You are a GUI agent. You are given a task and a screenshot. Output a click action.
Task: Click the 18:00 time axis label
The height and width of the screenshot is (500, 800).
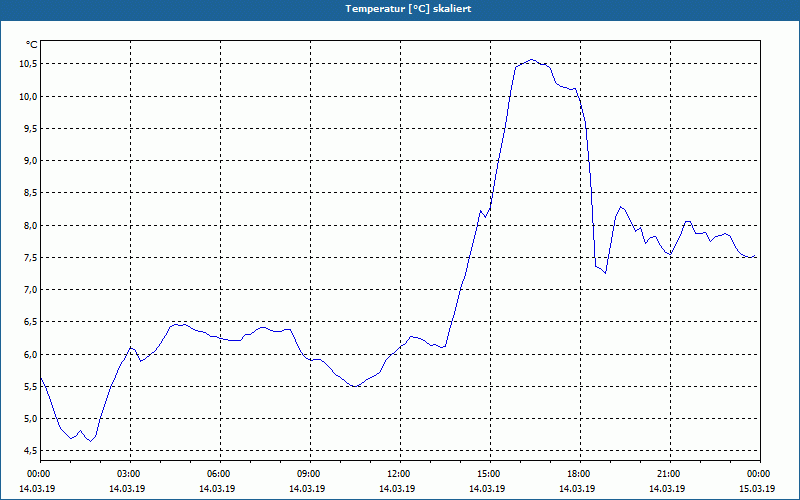pos(580,474)
